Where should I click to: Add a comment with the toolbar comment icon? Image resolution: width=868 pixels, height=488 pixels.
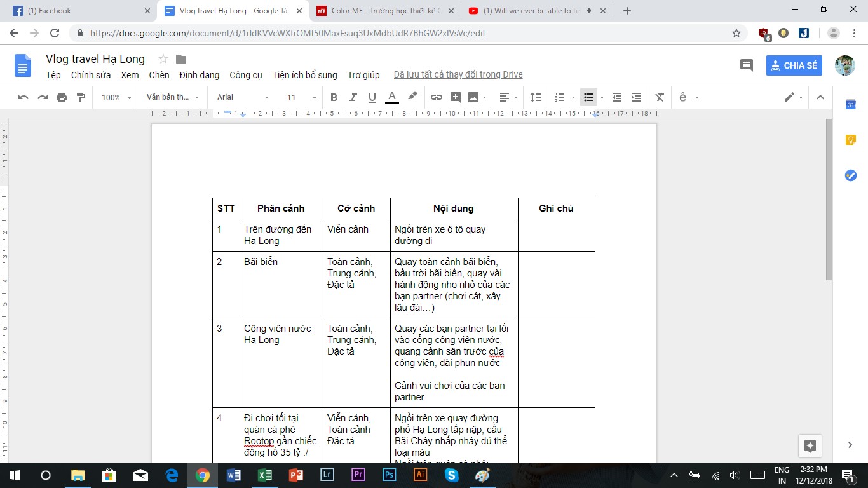456,97
